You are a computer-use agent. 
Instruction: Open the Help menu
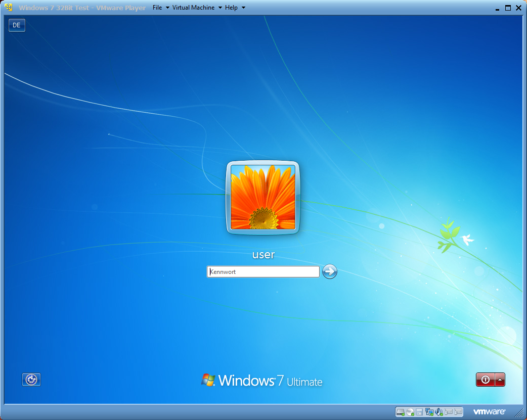(x=235, y=8)
